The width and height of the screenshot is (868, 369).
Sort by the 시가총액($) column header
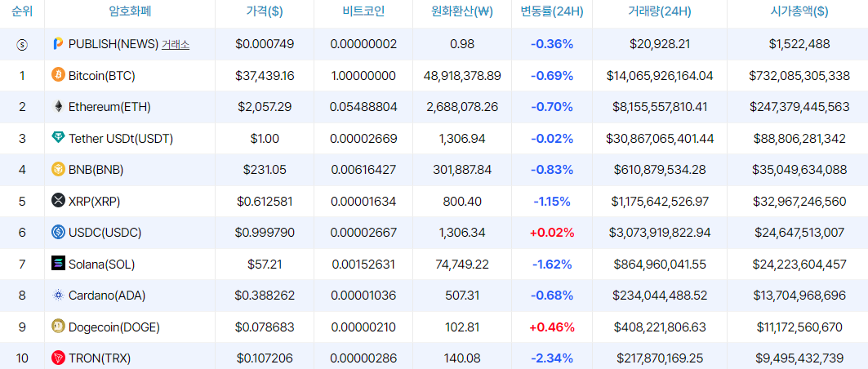[799, 11]
